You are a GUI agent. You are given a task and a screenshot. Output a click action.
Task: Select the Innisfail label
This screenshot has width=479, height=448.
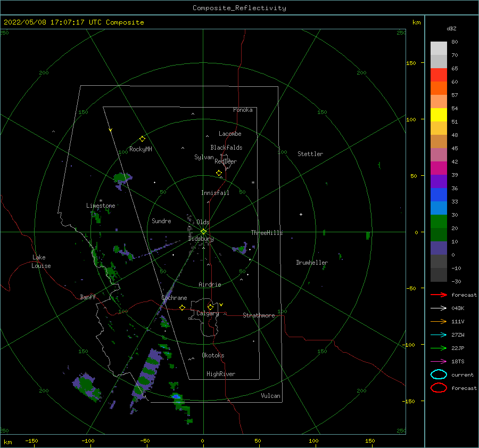tap(215, 193)
